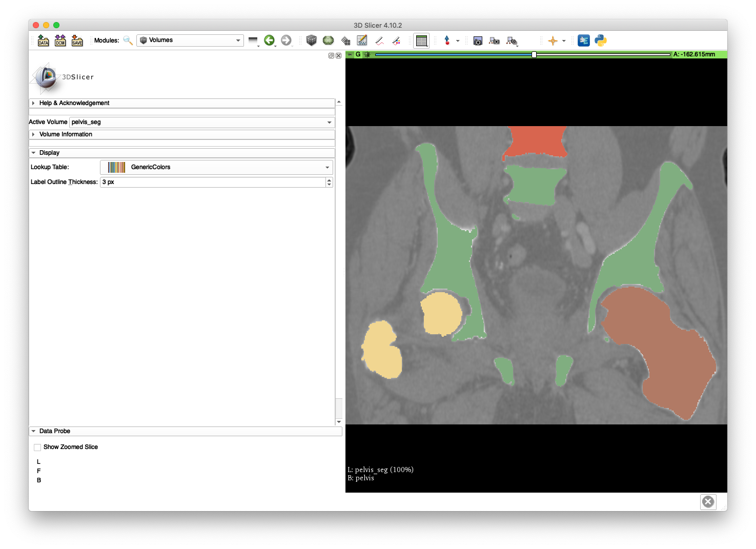Screen dimensions: 756x549
Task: Click the 'L: pelvis_seg (100%)' annotation text
Action: (x=381, y=470)
